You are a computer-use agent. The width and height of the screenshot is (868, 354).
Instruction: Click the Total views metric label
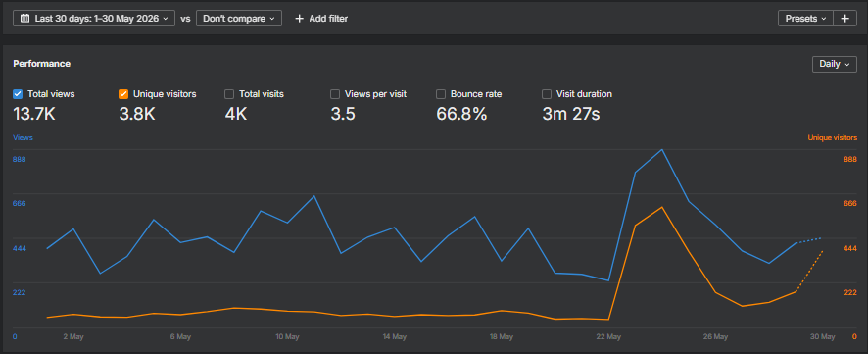(x=51, y=94)
